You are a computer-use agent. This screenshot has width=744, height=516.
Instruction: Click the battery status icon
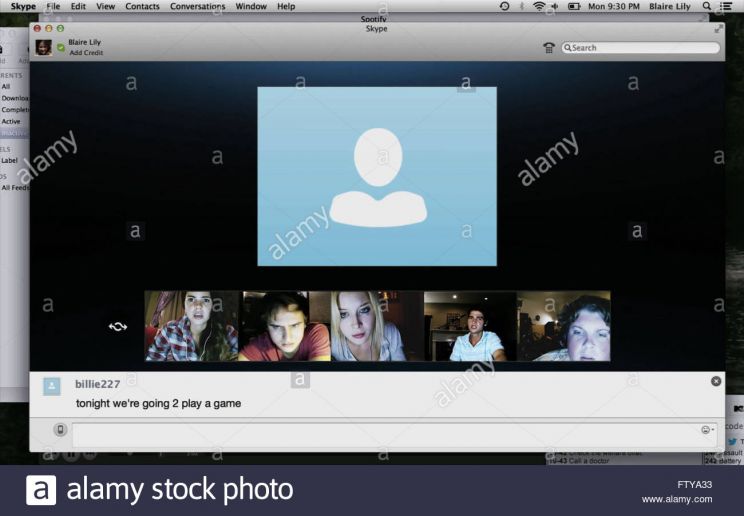coord(574,6)
